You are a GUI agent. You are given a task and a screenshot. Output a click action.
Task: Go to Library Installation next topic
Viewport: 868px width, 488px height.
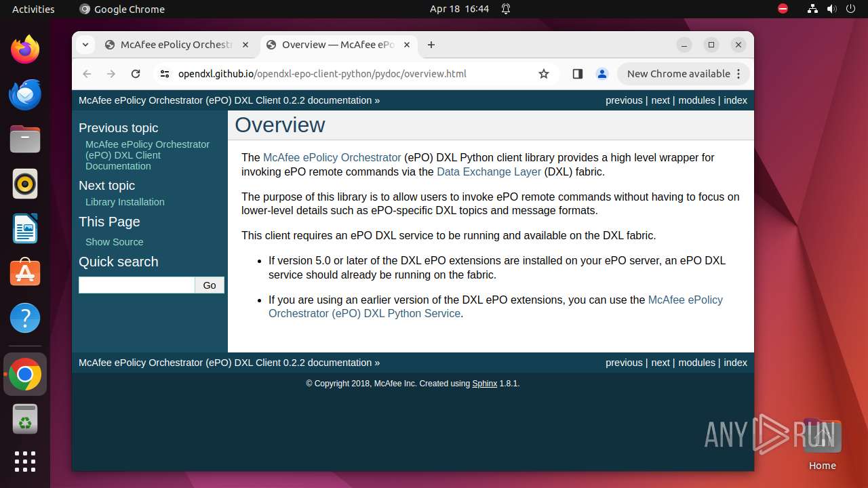click(x=125, y=202)
